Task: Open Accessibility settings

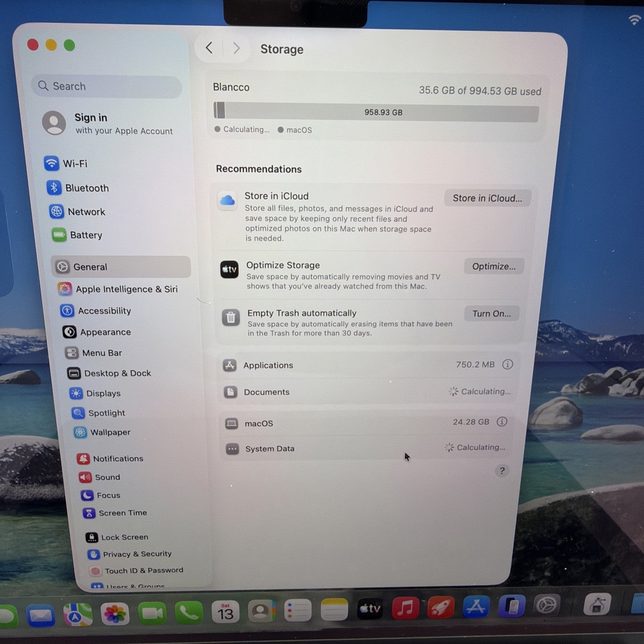Action: click(x=96, y=311)
